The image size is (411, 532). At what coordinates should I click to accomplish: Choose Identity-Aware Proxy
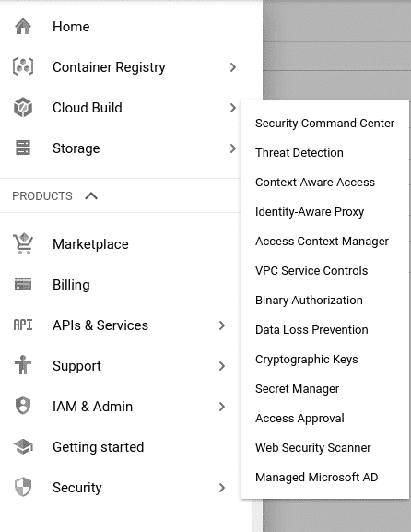pos(310,212)
